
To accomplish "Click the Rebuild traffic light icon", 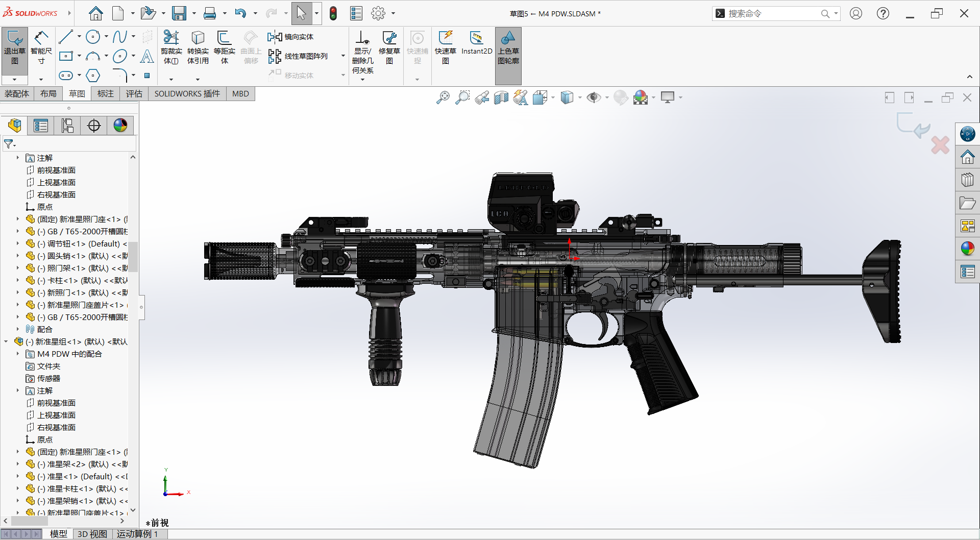I will click(x=333, y=13).
